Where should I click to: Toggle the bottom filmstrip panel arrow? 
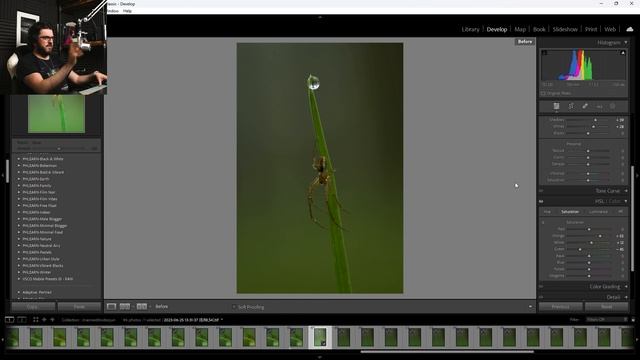coord(320,357)
